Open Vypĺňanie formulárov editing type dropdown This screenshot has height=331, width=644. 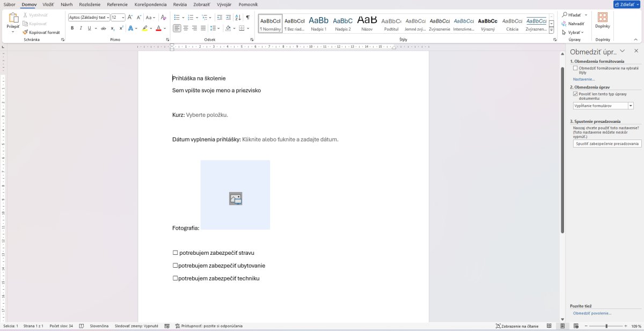click(631, 106)
